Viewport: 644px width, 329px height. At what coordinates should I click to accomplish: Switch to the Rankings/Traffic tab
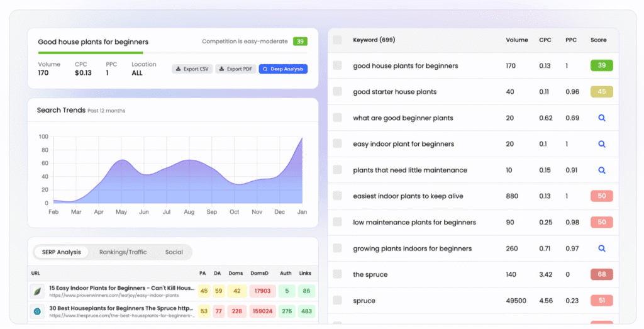(x=123, y=252)
